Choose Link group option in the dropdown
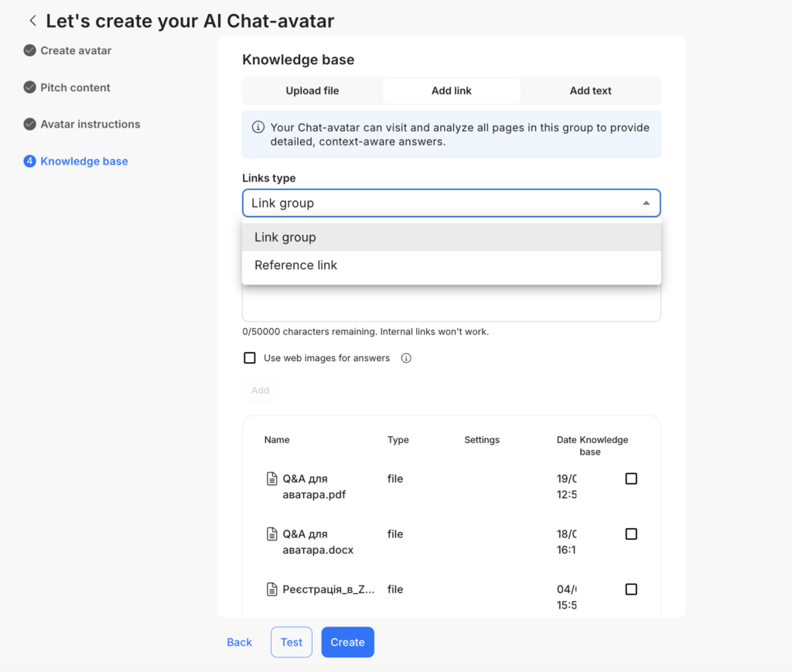 pos(285,237)
